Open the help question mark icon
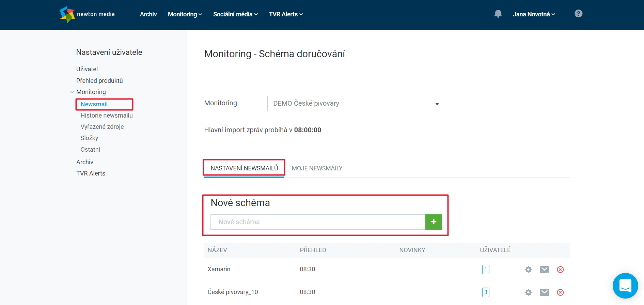The height and width of the screenshot is (305, 644). pyautogui.click(x=578, y=14)
